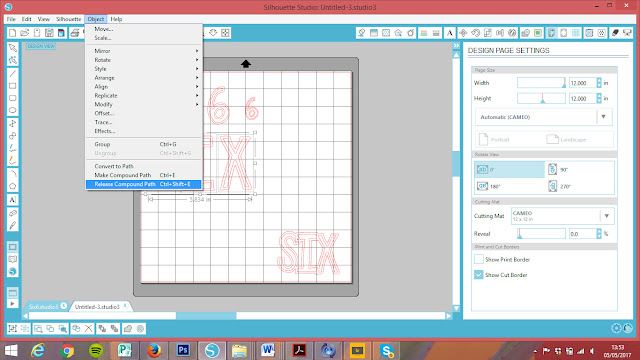Open Photoshop from the Windows taskbar

tap(183, 350)
